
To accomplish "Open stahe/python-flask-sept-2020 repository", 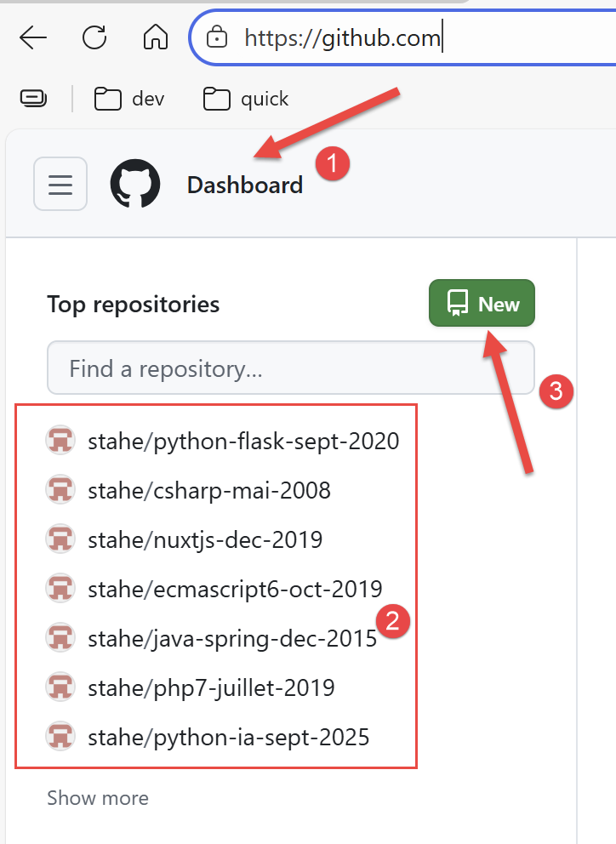I will point(243,441).
